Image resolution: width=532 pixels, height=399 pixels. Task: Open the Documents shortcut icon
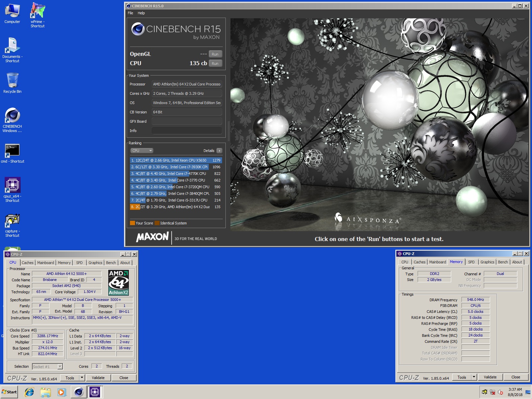(12, 50)
